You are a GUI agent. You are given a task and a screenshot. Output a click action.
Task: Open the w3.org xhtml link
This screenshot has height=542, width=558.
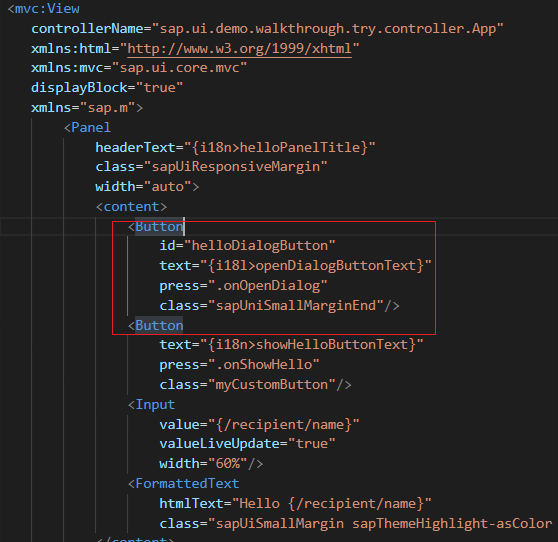tap(239, 48)
